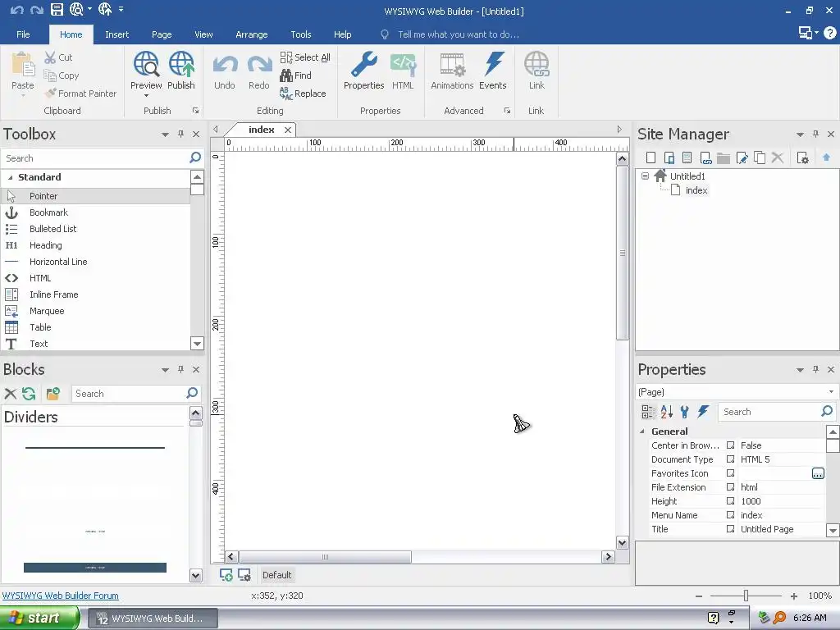Viewport: 840px width, 630px height.
Task: Click the Copy icon
Action: (50, 75)
